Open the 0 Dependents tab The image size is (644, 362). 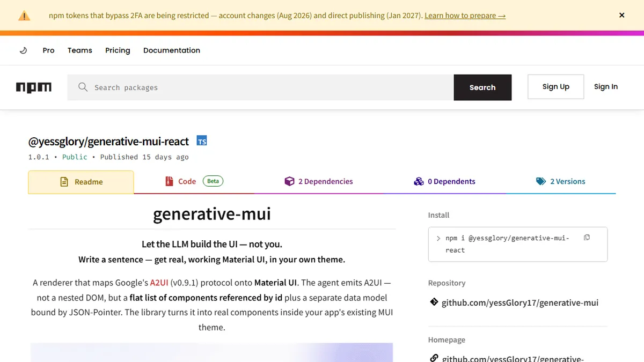pos(444,181)
